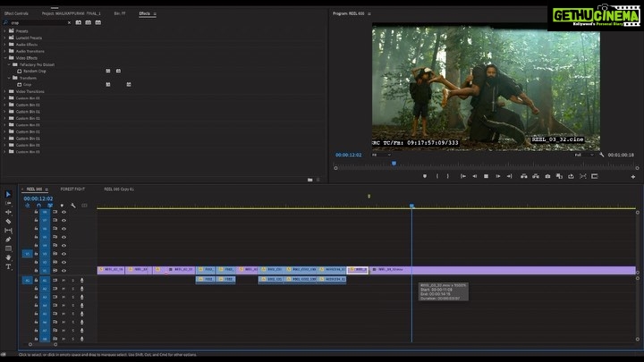Choose the Track Select Forward tool
The image size is (644, 362).
[8, 203]
